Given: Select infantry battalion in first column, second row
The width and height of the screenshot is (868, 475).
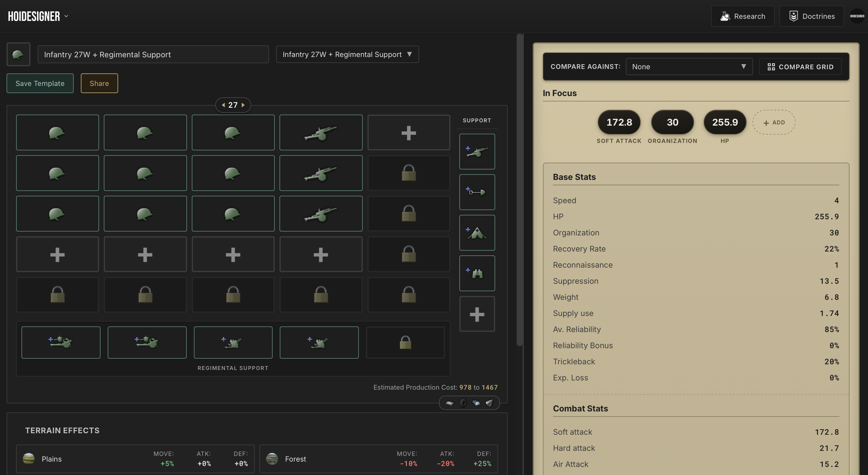Looking at the screenshot, I should point(58,173).
